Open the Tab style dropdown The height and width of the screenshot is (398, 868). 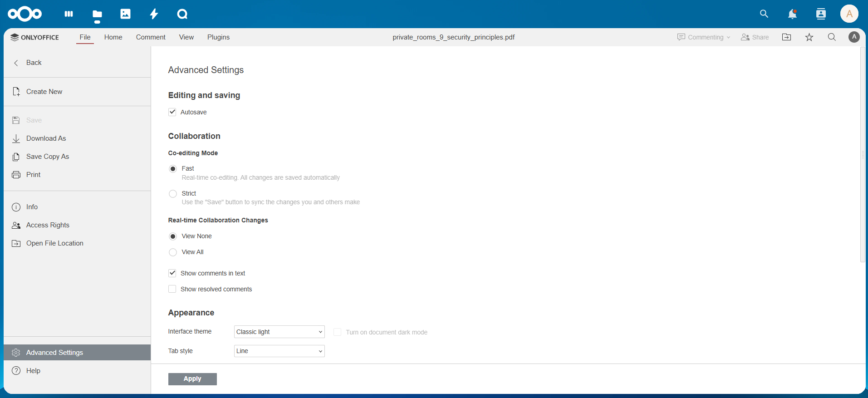coord(280,351)
